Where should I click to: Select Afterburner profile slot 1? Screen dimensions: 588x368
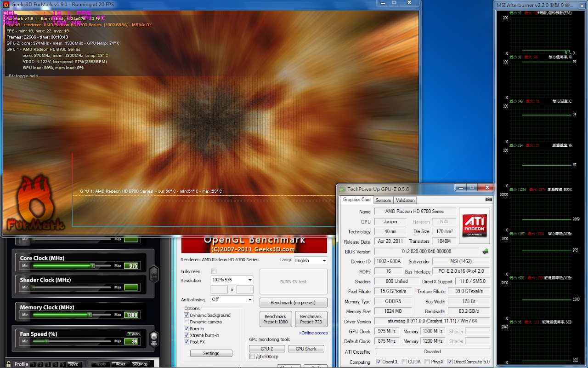click(x=33, y=364)
